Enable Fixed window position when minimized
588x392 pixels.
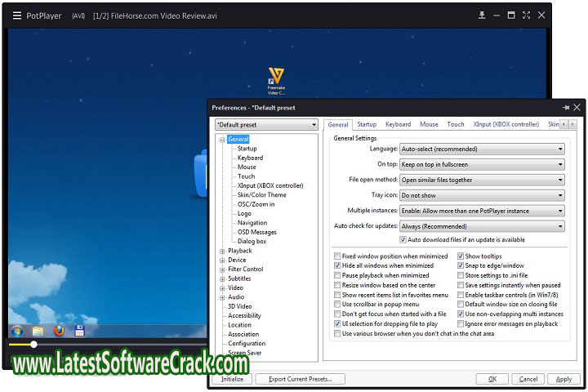tap(337, 256)
